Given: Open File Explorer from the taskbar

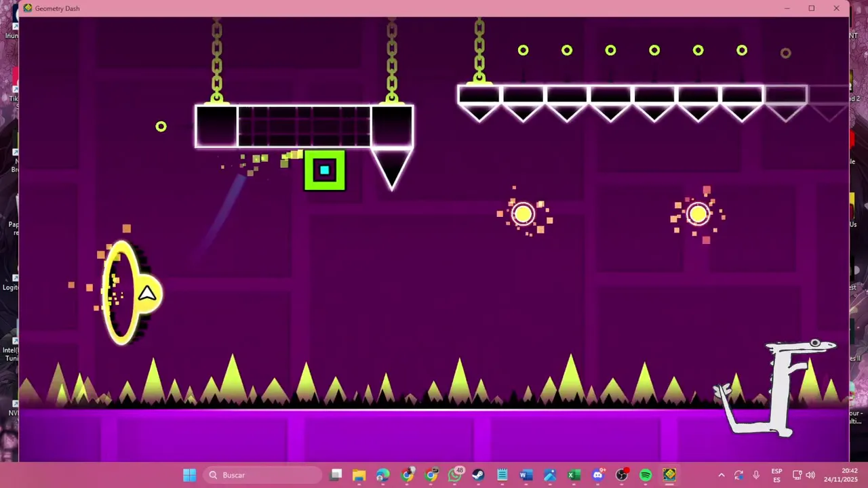Looking at the screenshot, I should click(359, 475).
